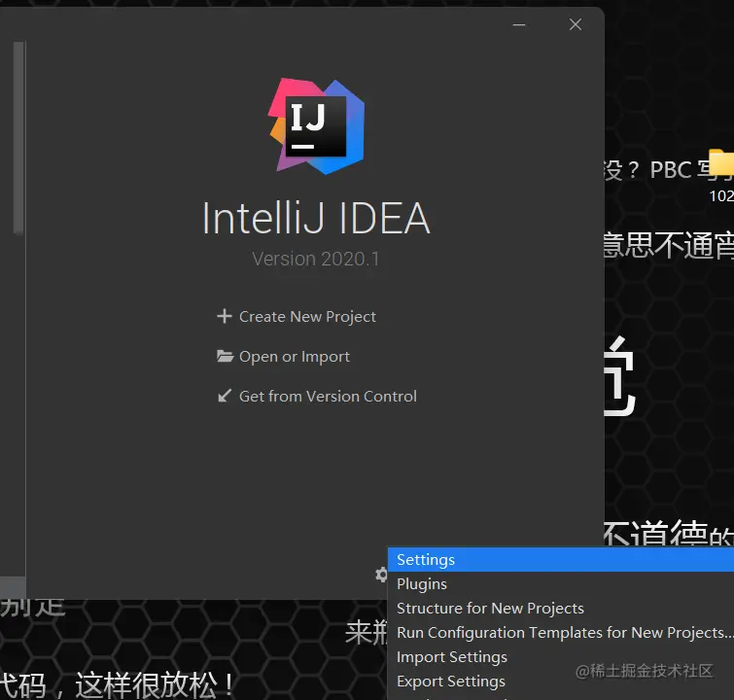
Task: Choose Export Settings menu entry
Action: pyautogui.click(x=561, y=682)
